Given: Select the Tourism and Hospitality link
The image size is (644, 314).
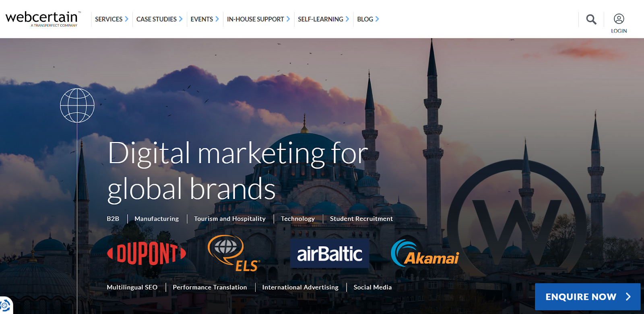Looking at the screenshot, I should [x=230, y=219].
